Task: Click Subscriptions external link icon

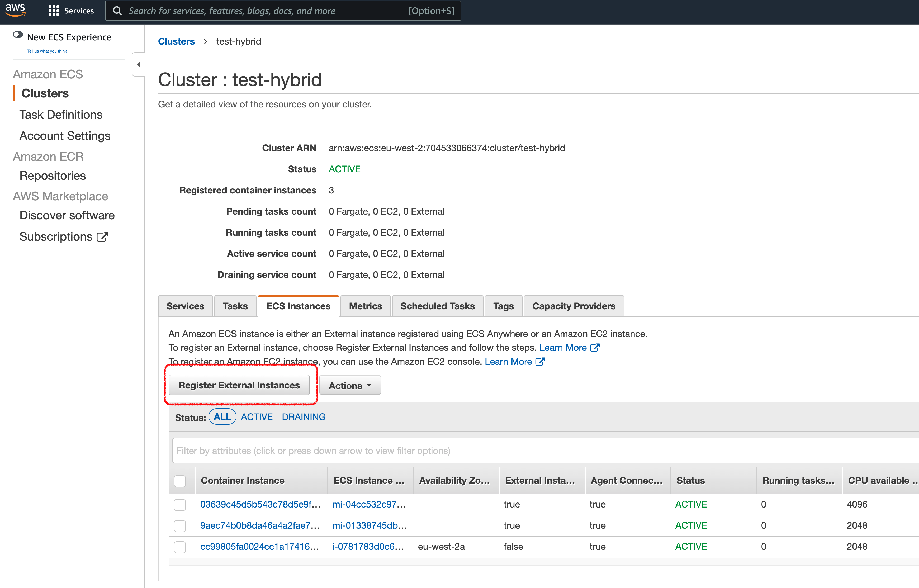Action: pos(102,237)
